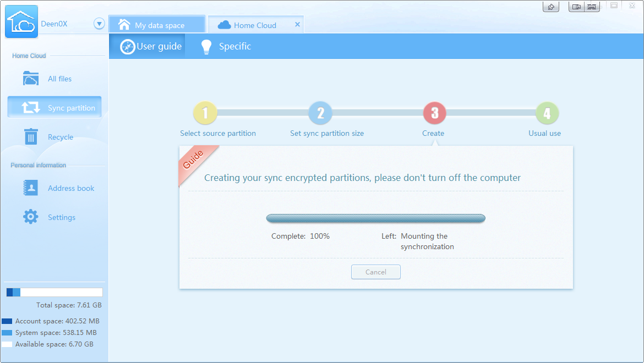
Task: Click the 'Usual use' step label
Action: pos(544,133)
